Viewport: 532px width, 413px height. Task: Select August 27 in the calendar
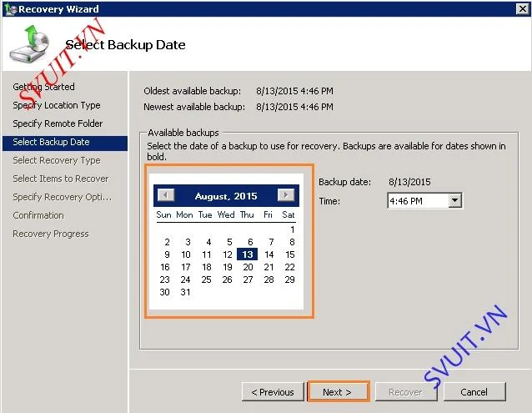click(248, 280)
